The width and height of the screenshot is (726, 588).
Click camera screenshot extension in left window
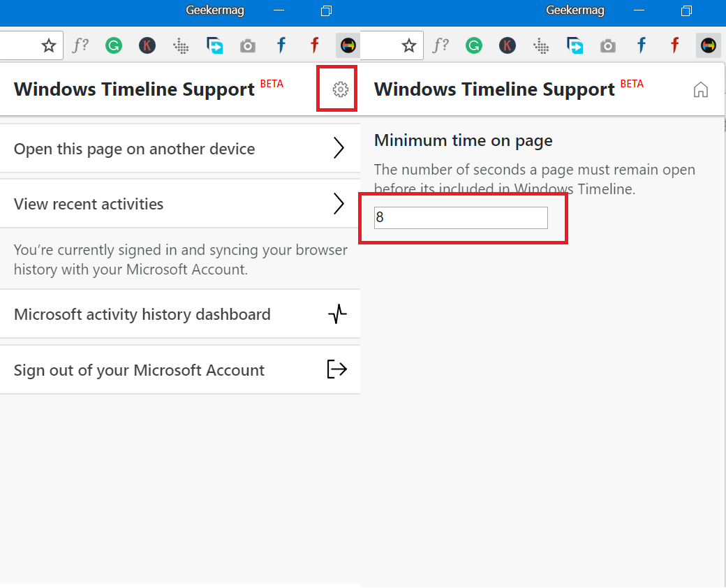pos(248,46)
